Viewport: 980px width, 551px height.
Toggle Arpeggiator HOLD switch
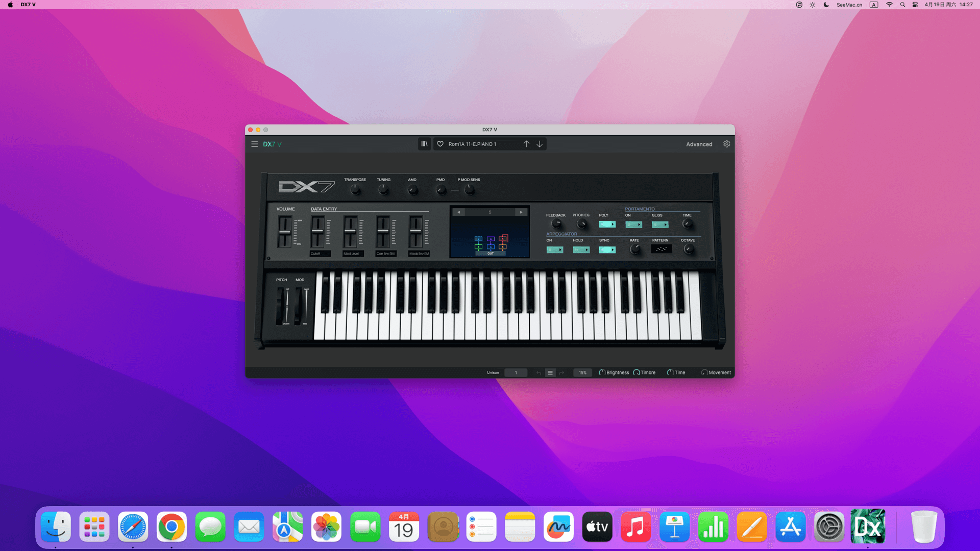point(581,250)
